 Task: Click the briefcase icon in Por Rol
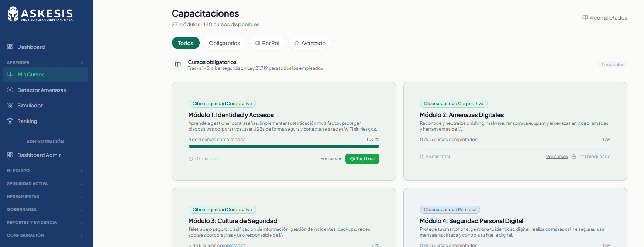(258, 43)
